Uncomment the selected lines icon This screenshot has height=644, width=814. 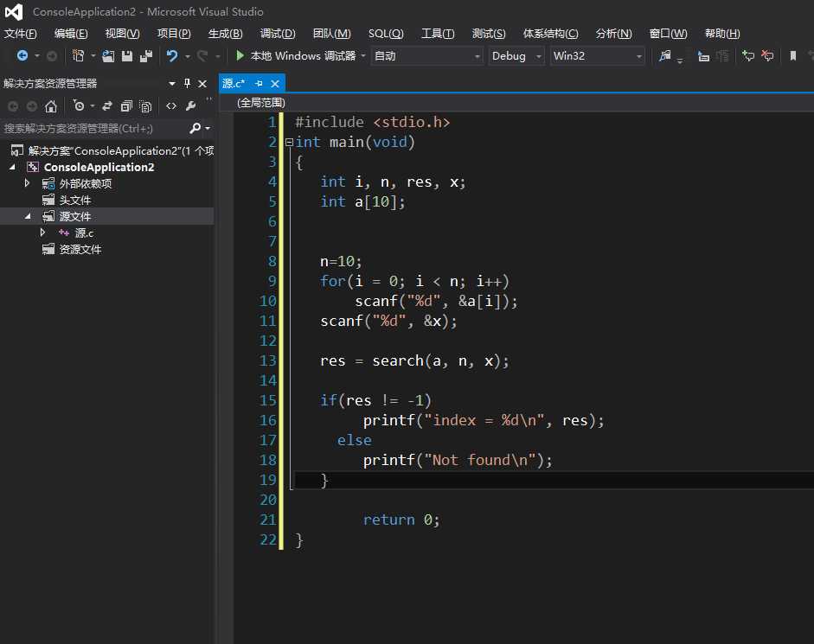click(x=767, y=55)
